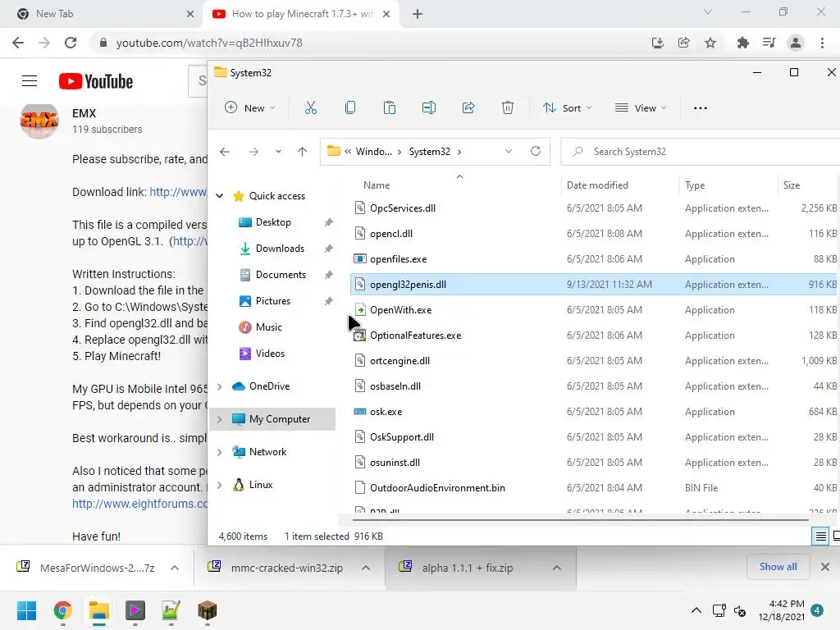
Task: Open Windows Start button
Action: point(26,610)
